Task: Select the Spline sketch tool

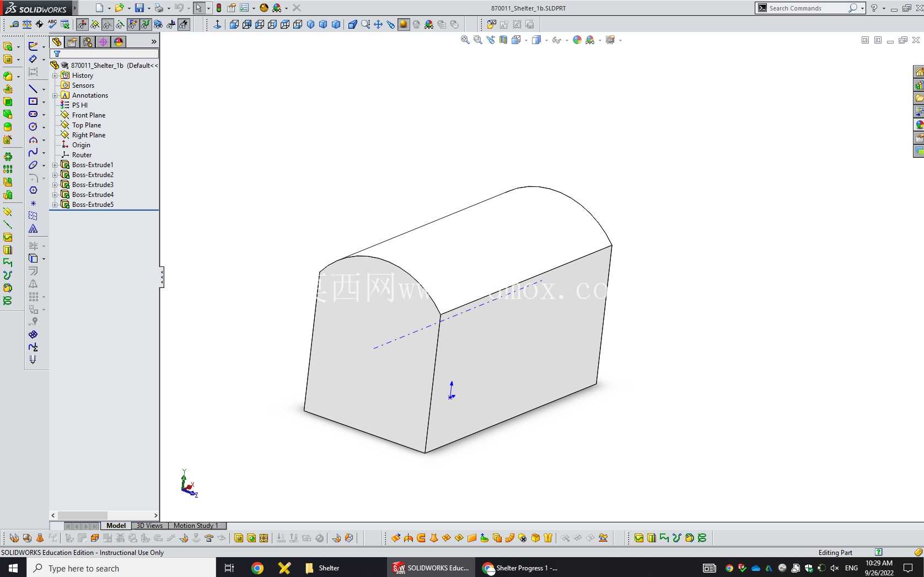Action: pyautogui.click(x=33, y=152)
